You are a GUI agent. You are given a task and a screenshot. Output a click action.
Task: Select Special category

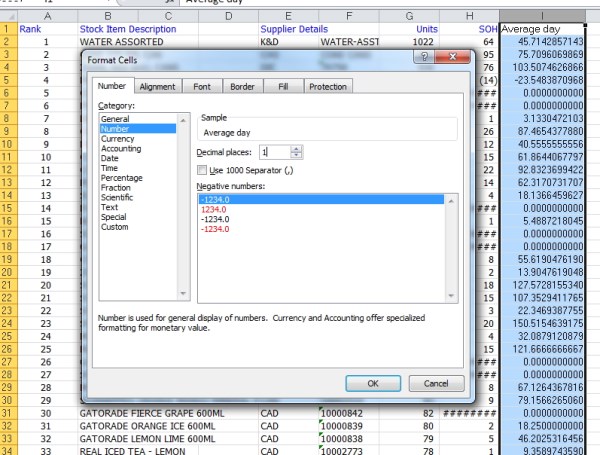click(138, 217)
